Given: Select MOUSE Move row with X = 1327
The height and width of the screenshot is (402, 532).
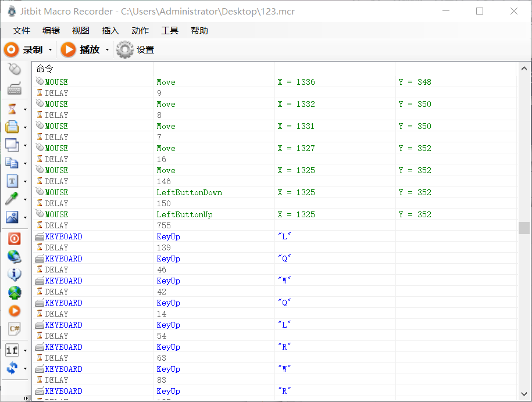Looking at the screenshot, I should [274, 148].
